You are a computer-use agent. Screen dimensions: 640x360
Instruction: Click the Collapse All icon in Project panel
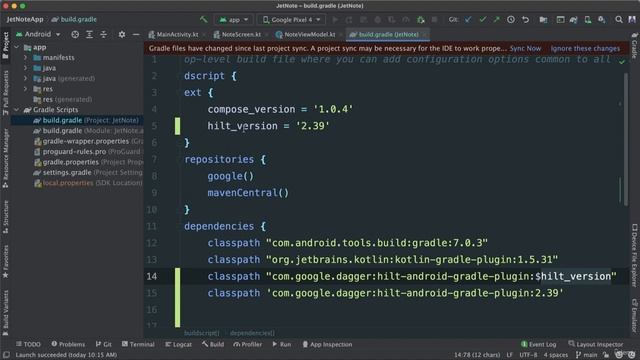point(104,34)
